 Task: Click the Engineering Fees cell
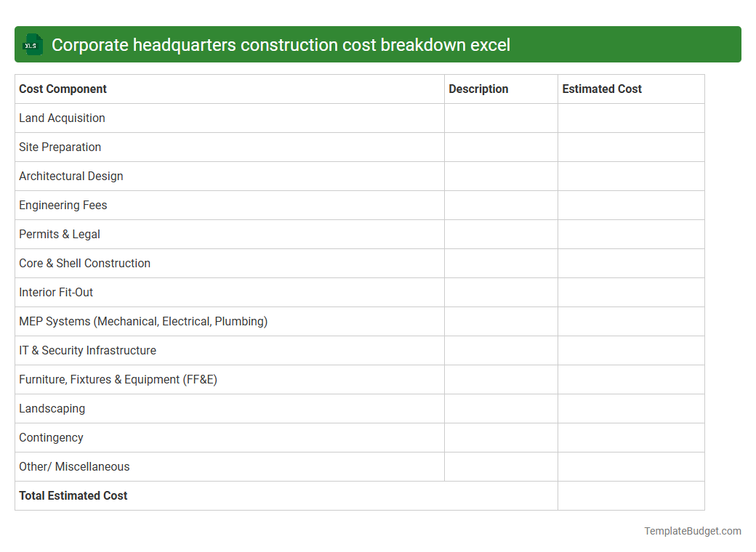[63, 205]
